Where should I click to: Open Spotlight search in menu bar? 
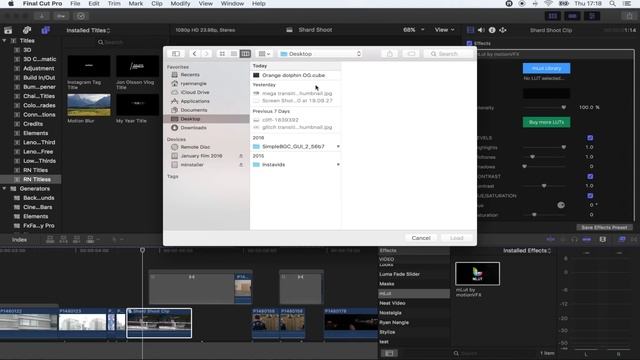612,4
